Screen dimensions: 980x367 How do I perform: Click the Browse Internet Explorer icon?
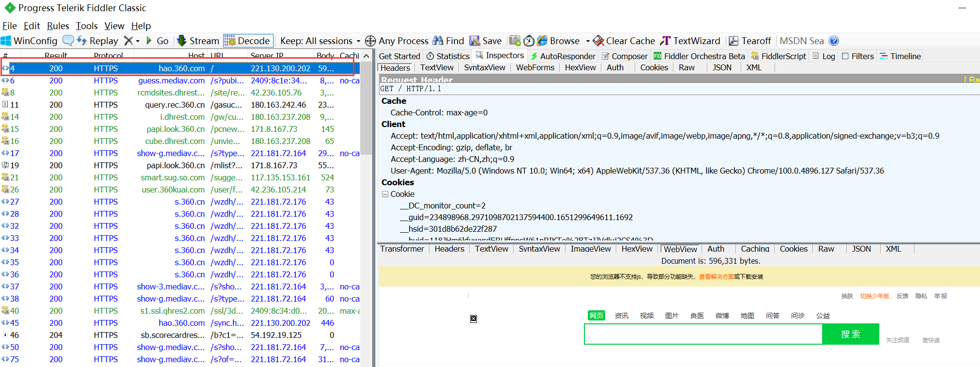(542, 41)
